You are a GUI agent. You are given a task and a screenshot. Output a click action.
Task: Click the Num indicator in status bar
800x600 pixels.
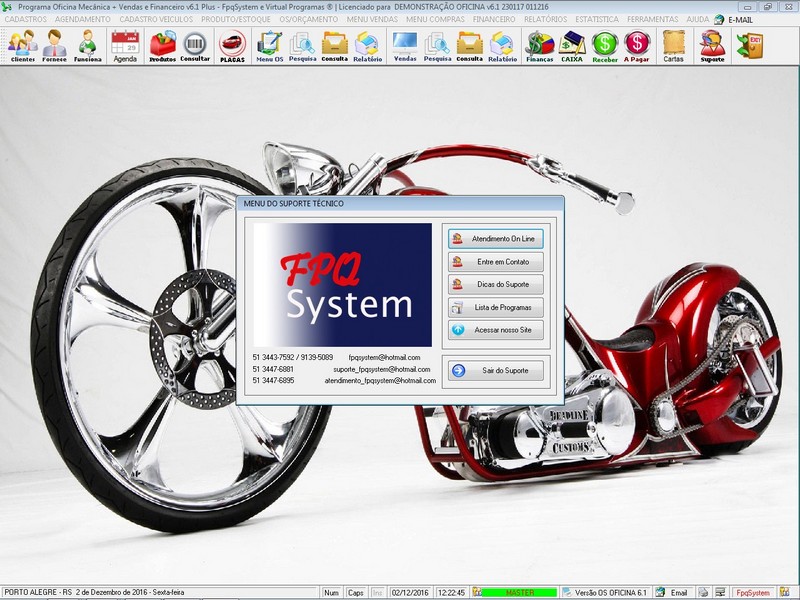(x=332, y=592)
